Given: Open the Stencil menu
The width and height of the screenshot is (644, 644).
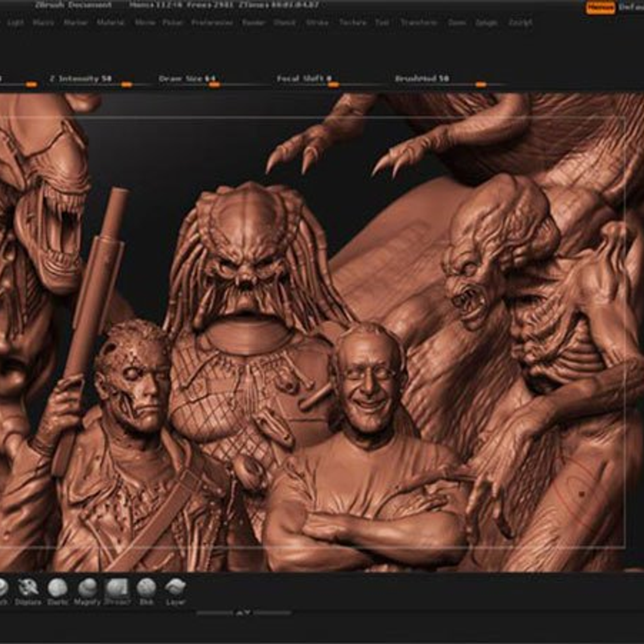Looking at the screenshot, I should coord(285,23).
